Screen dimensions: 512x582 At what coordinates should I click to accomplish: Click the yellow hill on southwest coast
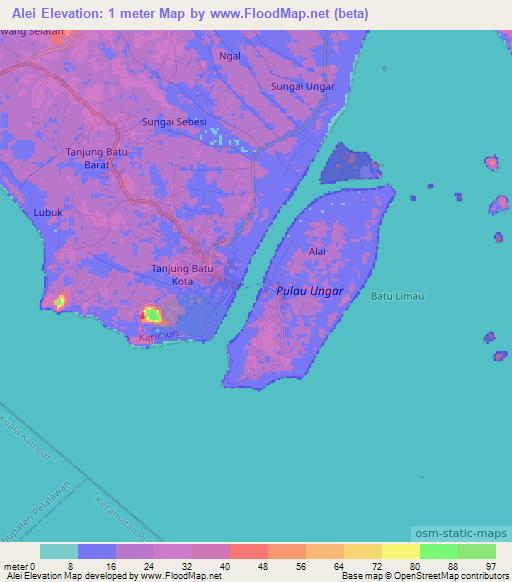coord(59,302)
